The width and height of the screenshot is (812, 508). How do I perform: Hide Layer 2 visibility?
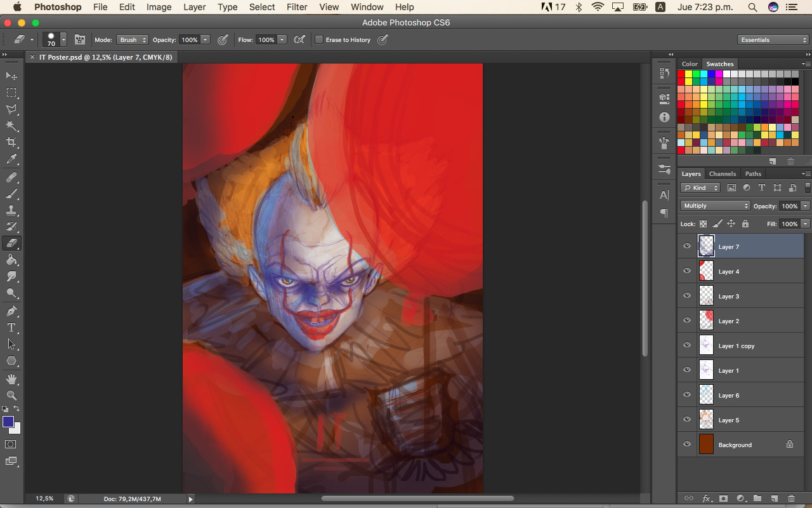point(687,321)
